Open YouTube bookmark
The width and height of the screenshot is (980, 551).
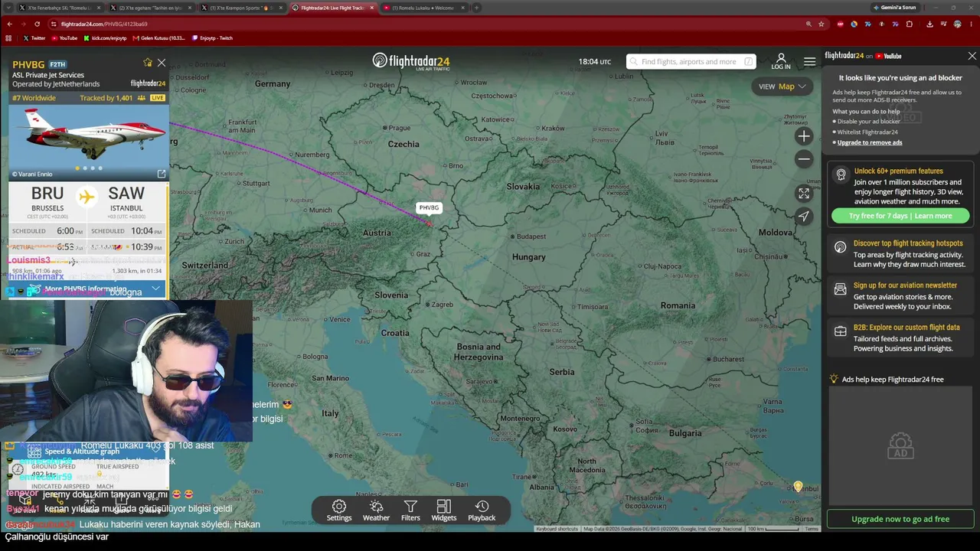(x=64, y=37)
